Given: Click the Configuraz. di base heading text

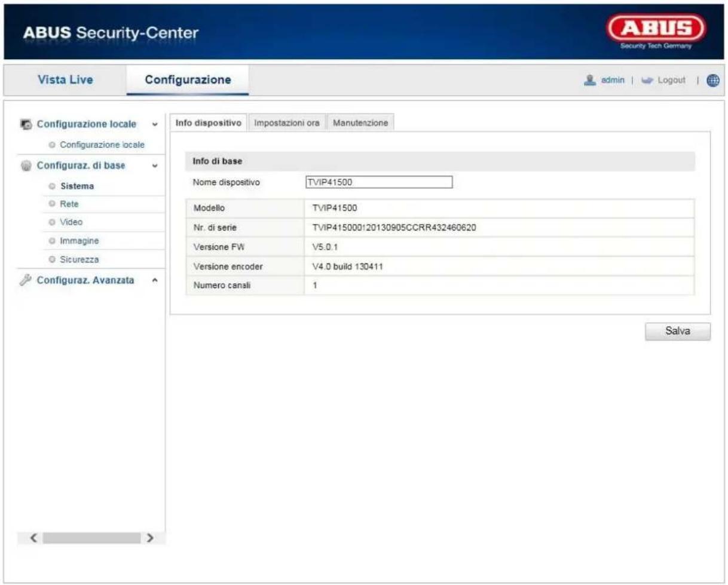Looking at the screenshot, I should [x=81, y=166].
